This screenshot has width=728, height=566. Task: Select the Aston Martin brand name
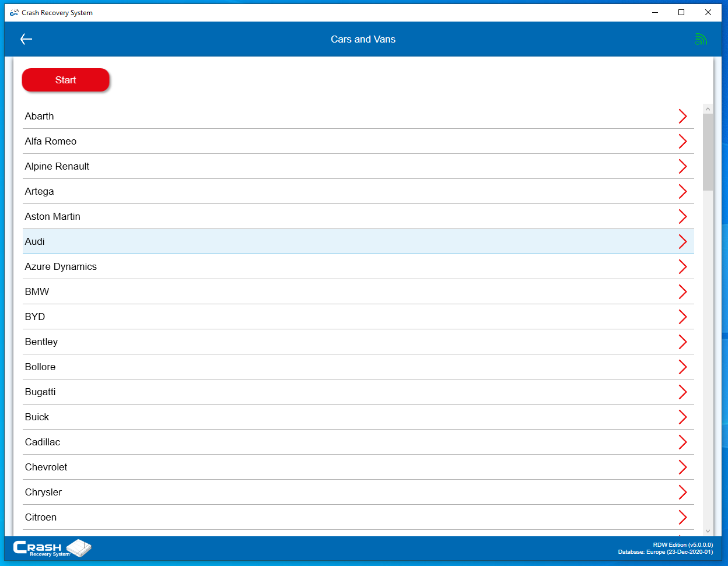point(52,216)
